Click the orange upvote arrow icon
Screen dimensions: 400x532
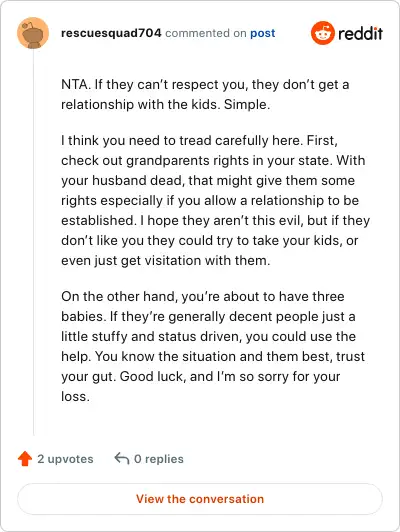point(25,458)
